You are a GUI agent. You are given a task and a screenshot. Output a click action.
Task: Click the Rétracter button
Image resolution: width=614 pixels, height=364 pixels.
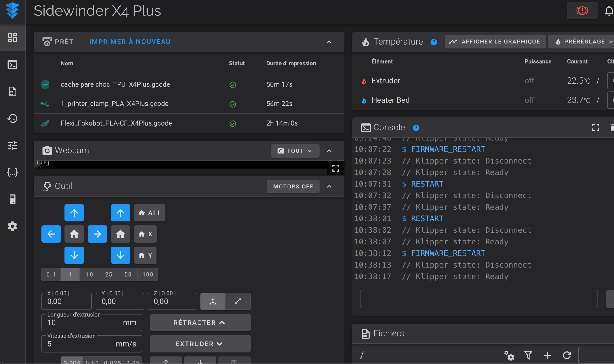(x=200, y=323)
